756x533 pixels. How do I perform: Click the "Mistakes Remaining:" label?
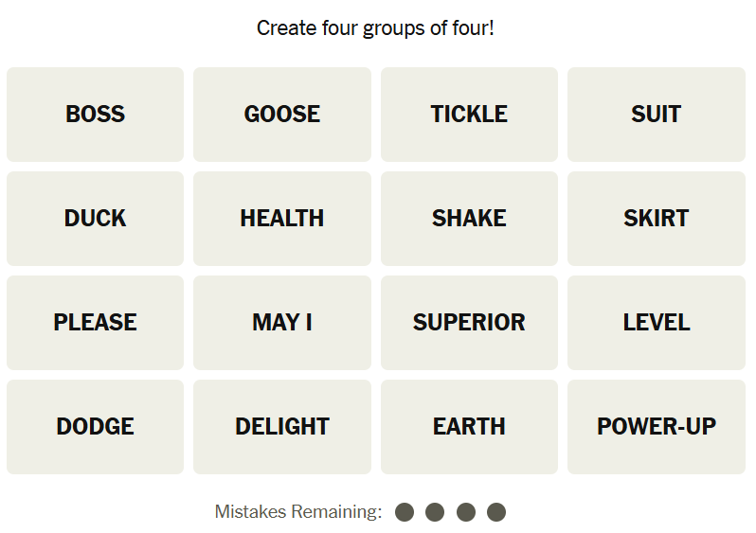298,512
